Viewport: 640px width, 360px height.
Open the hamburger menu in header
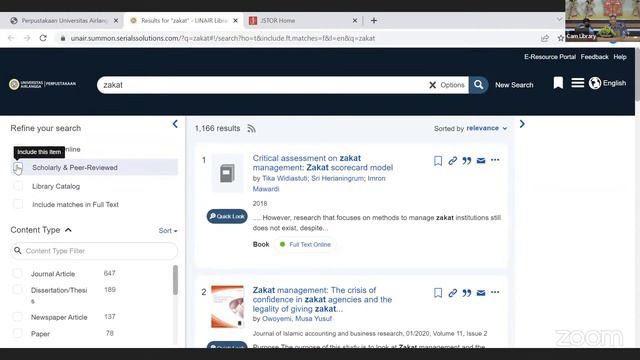[x=577, y=83]
